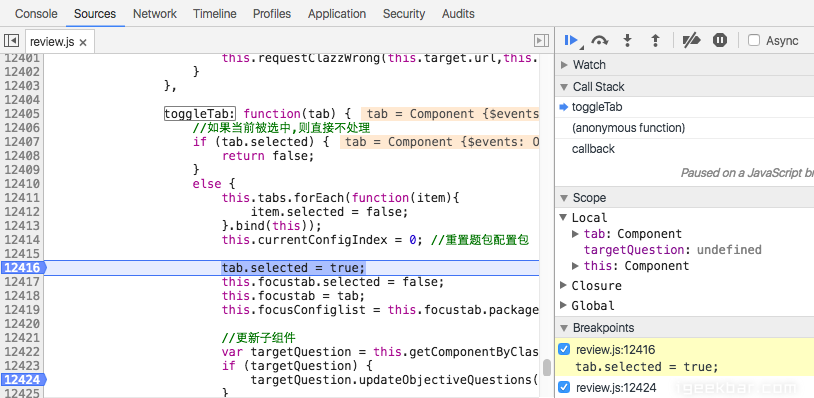Screen dimensions: 814x398
Task: Uncheck breakpoint review.js:12416
Action: (564, 349)
